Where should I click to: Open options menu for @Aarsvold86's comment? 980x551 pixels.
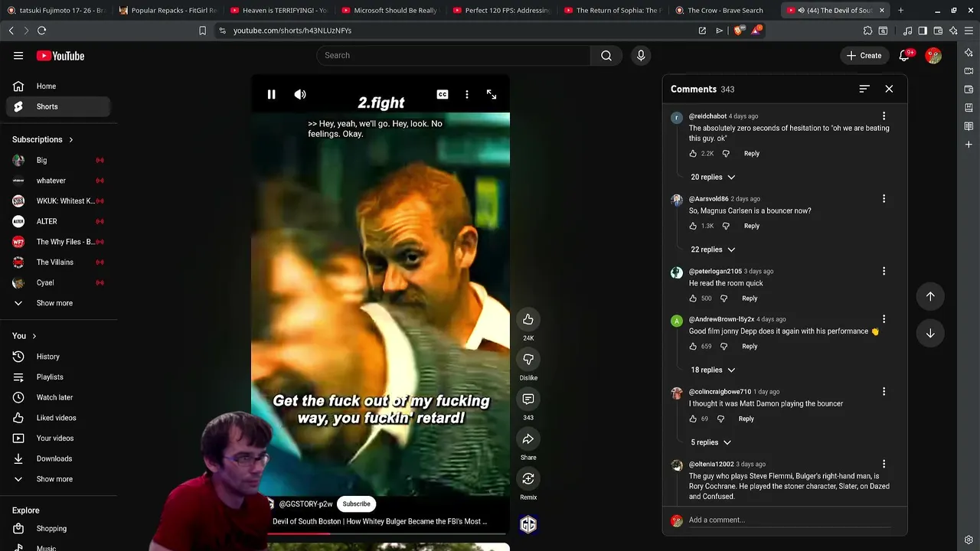884,199
